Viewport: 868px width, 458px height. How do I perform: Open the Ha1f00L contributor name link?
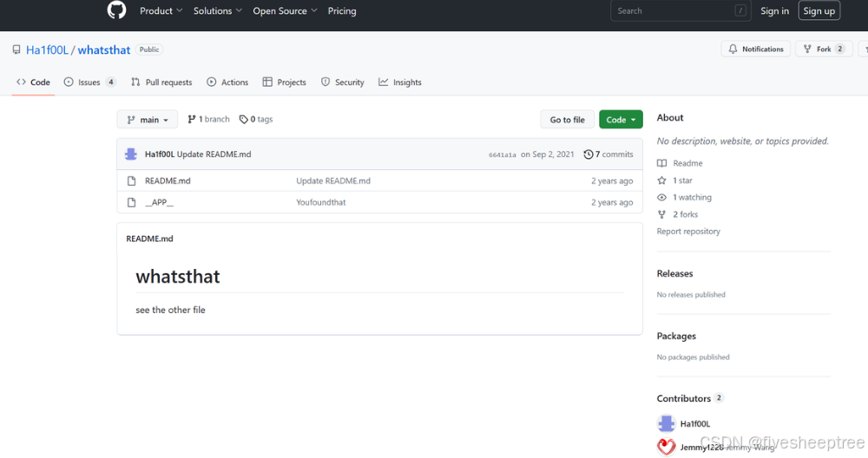[694, 423]
